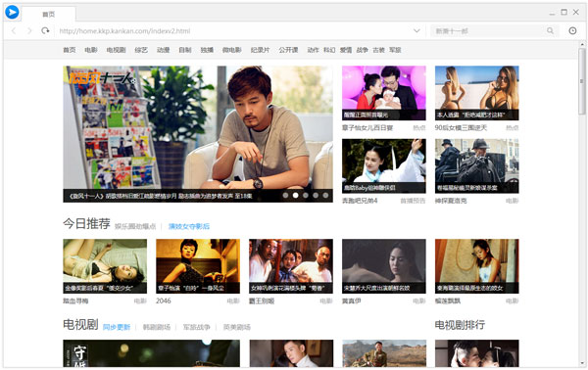Click the blue Kankan player logo icon
The height and width of the screenshot is (370, 588).
(12, 12)
